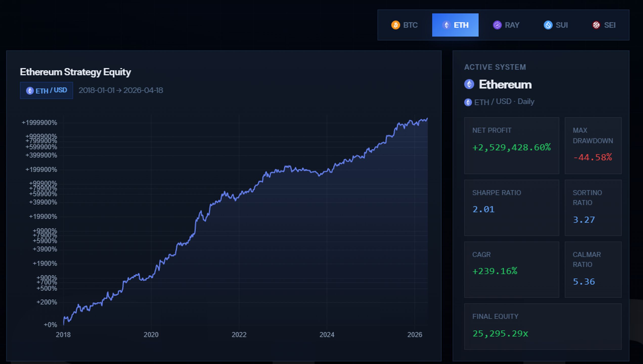Click the Ethereum icon in the ETH / USD badge

tap(30, 91)
